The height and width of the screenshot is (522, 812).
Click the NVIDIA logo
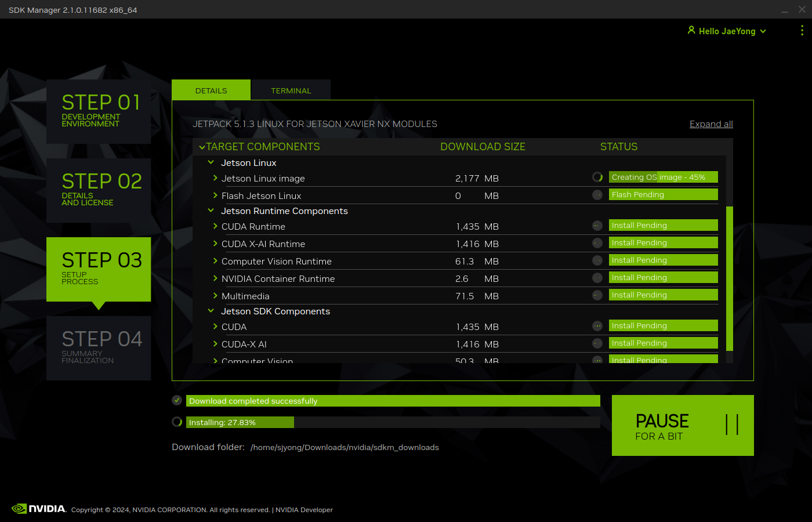click(39, 509)
